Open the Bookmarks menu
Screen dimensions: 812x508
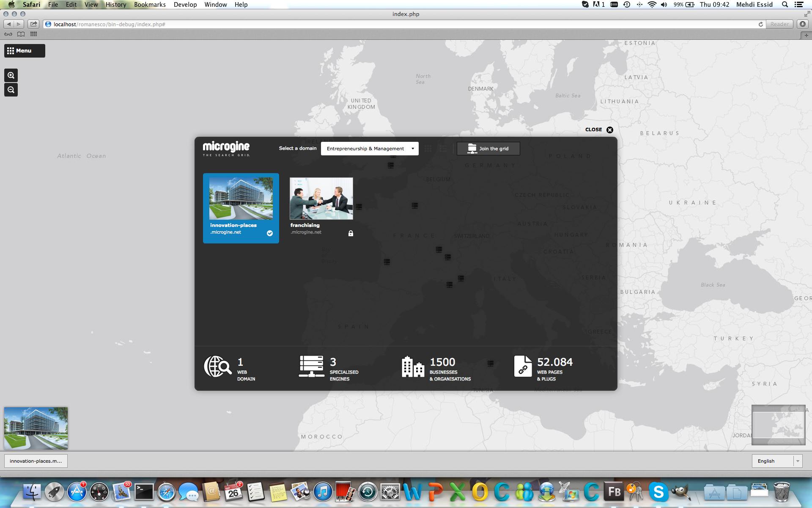[x=150, y=4]
